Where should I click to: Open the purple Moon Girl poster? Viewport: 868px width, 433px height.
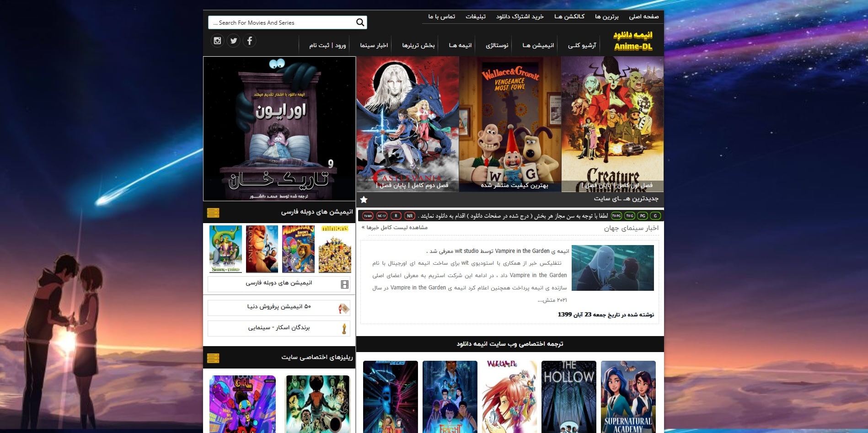(242, 404)
